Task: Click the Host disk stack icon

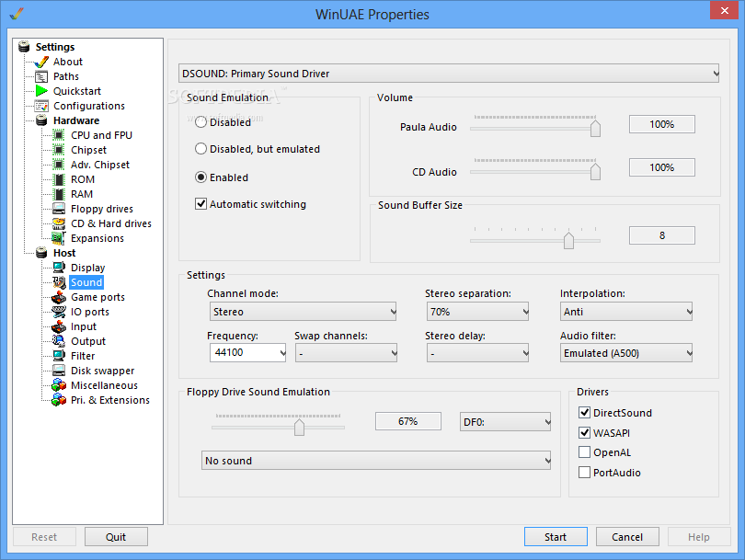Action: 41,253
